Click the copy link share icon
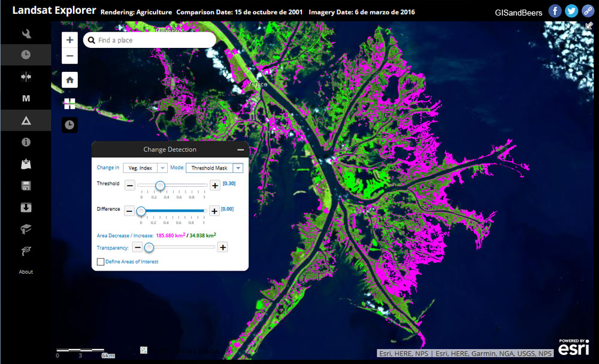Viewport: 599px width, 364px height. [x=588, y=11]
